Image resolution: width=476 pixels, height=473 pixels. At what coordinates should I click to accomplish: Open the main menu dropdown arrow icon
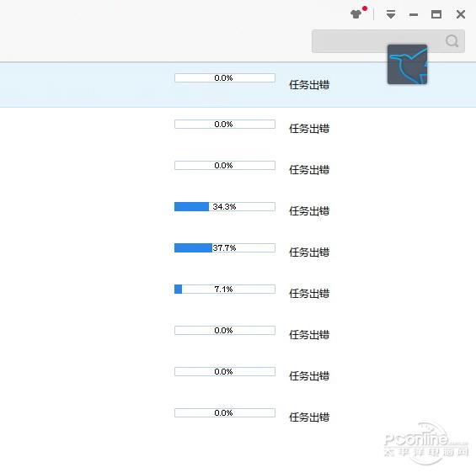click(x=391, y=14)
